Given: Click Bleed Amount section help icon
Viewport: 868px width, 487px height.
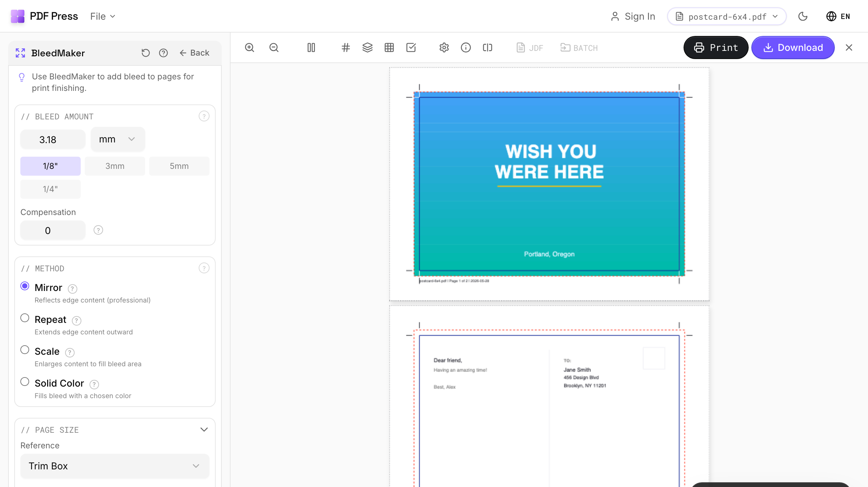Looking at the screenshot, I should 204,116.
